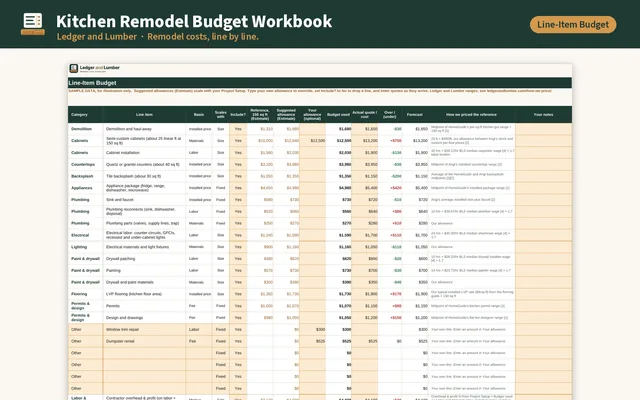Viewport: 640px width, 400px height.
Task: Select the How we priced the reference header
Action: pyautogui.click(x=471, y=115)
